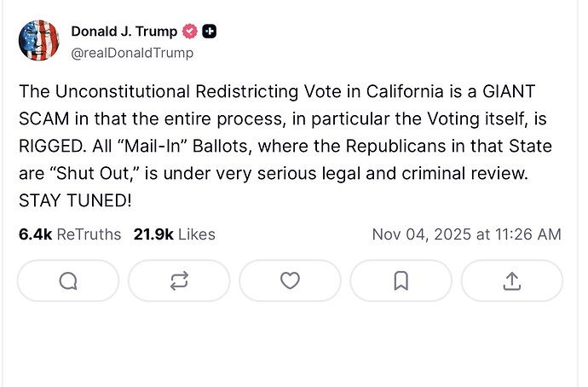Visit the @realDonaldTrump handle link
This screenshot has height=387, width=588.
(132, 53)
